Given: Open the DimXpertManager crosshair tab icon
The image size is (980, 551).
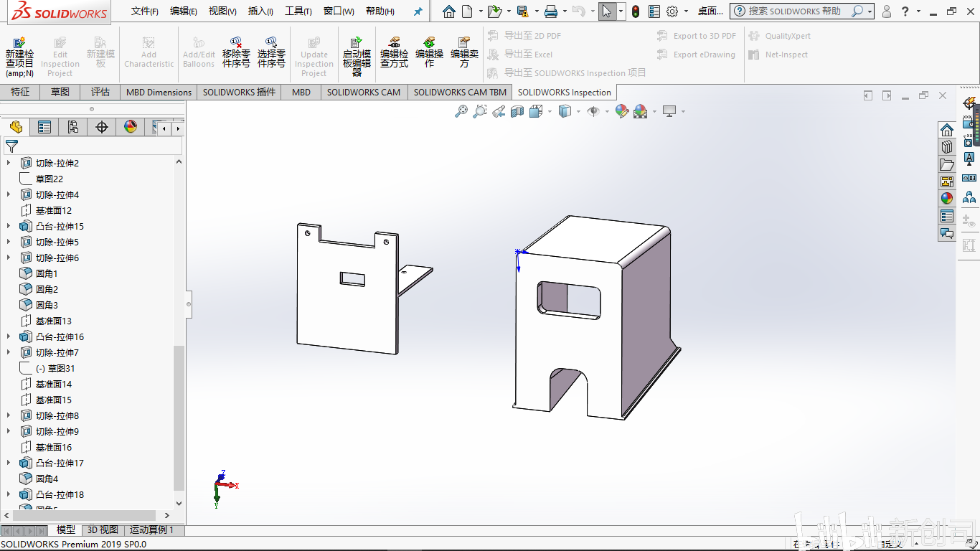Looking at the screenshot, I should click(102, 127).
